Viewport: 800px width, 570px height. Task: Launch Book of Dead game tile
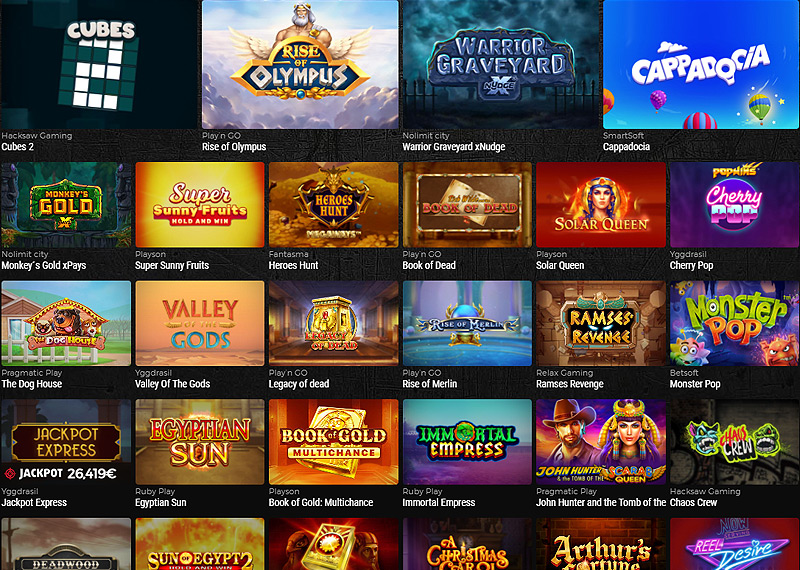pyautogui.click(x=467, y=205)
